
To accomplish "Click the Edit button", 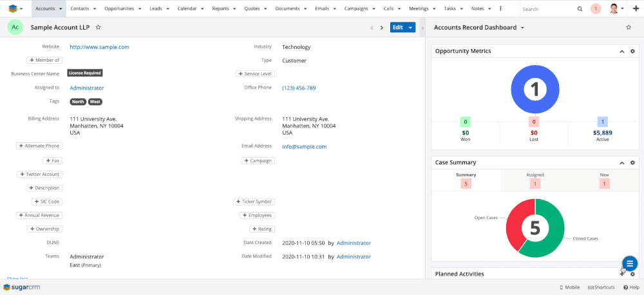I will (398, 28).
